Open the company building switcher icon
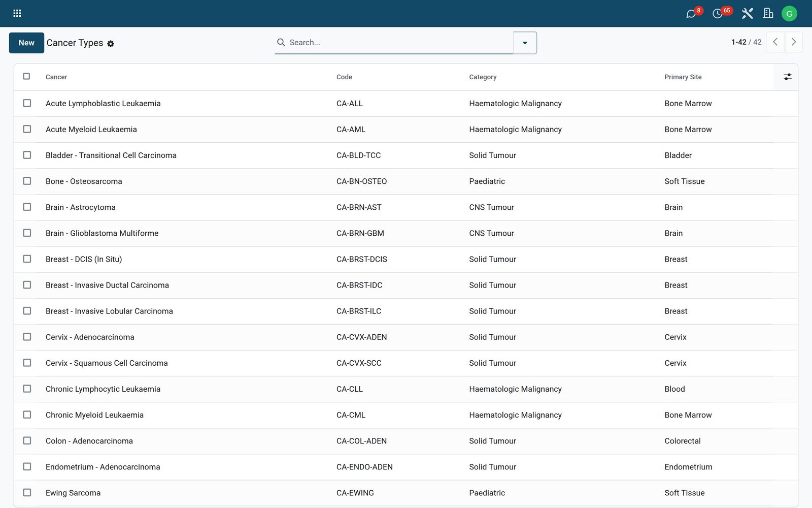Screen dimensions: 812x508 (768, 14)
